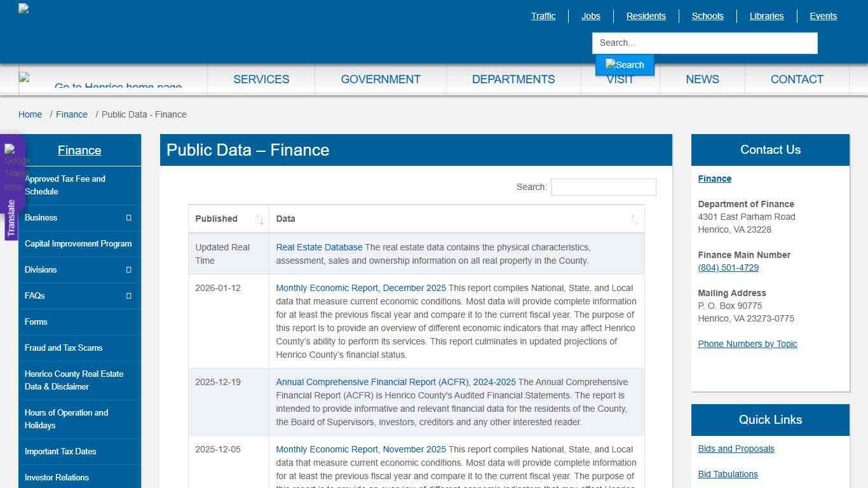Image resolution: width=868 pixels, height=488 pixels.
Task: Click the submenu icon beside Business
Action: (128, 217)
